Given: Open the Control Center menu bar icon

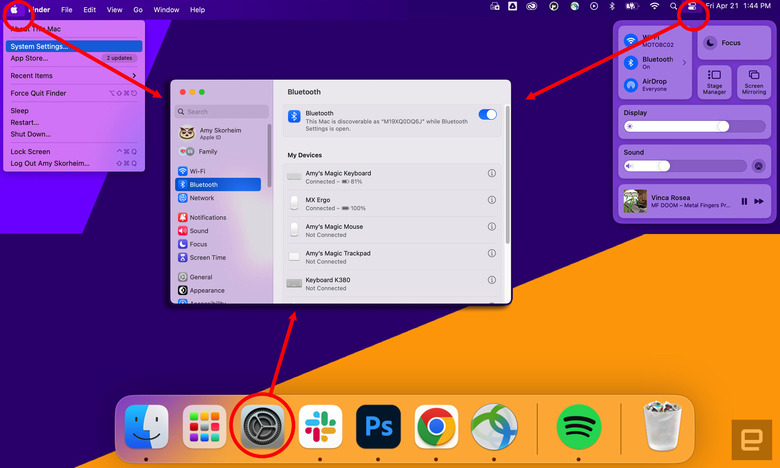Looking at the screenshot, I should [x=691, y=7].
